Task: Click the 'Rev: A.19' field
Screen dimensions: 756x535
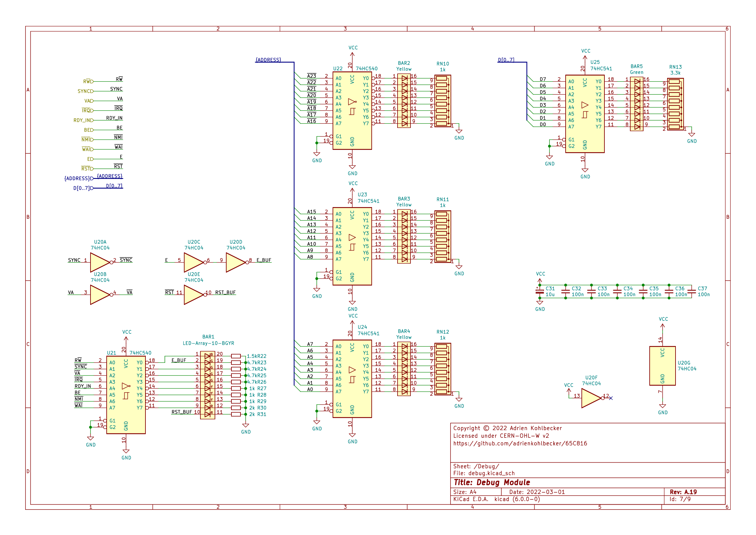Action: point(683,492)
